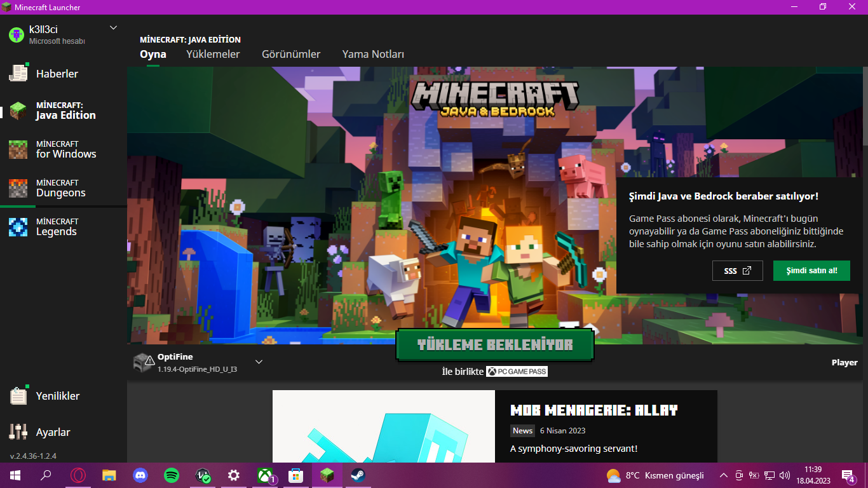Switch to Minecraft Dungeons in the sidebar
This screenshot has height=488, width=868.
[63, 188]
